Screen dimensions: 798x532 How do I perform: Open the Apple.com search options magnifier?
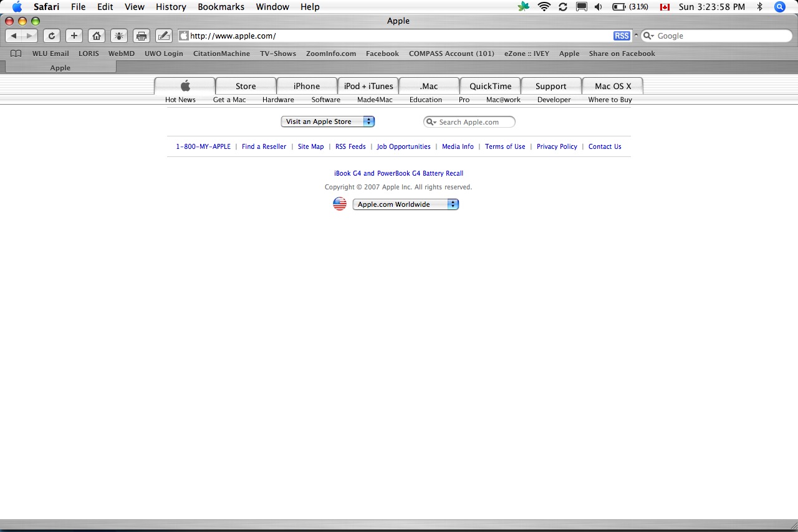(x=431, y=122)
